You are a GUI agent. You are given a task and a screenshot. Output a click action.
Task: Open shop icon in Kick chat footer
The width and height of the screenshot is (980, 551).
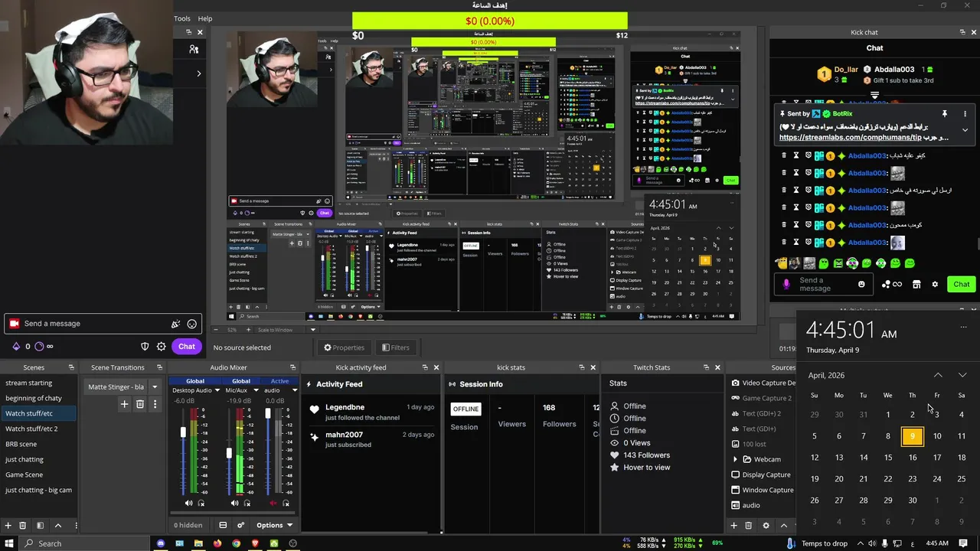click(x=916, y=284)
